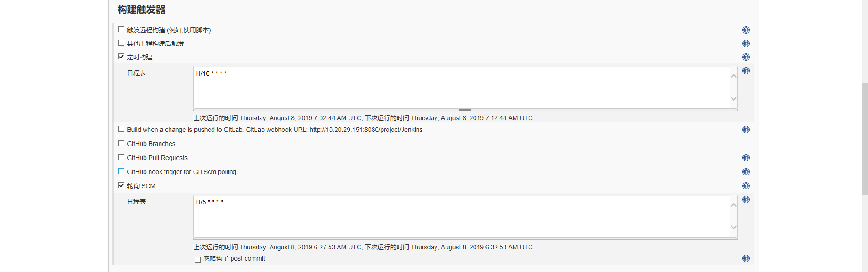Enable GitHub Branches checkbox

(x=121, y=143)
